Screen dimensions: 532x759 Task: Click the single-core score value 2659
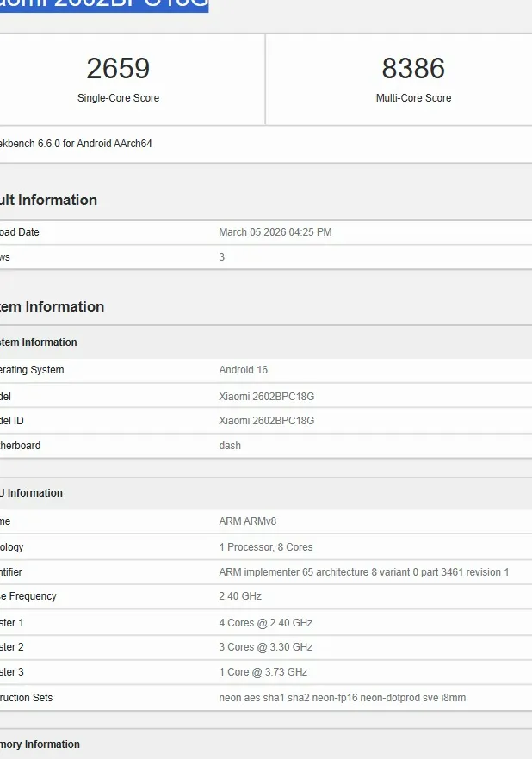coord(118,68)
